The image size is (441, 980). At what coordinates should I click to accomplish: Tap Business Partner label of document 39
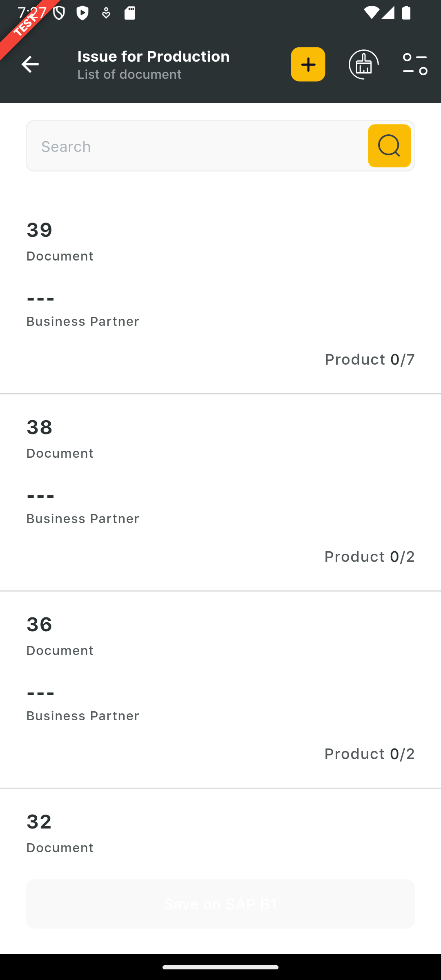click(x=82, y=321)
